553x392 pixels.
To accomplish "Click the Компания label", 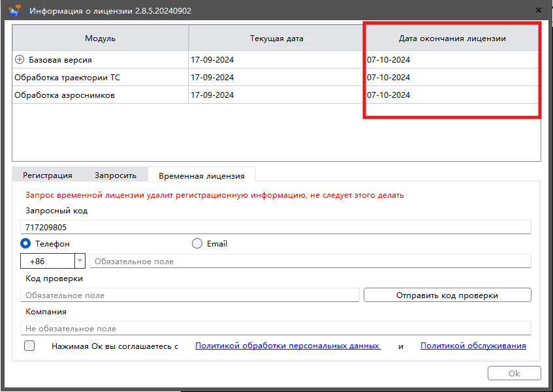I will click(x=46, y=312).
